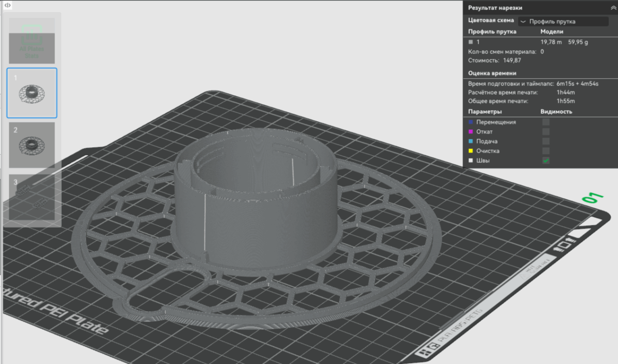Viewport: 618px width, 364px height.
Task: Click the blue Перемещения color swatch
Action: coord(471,122)
